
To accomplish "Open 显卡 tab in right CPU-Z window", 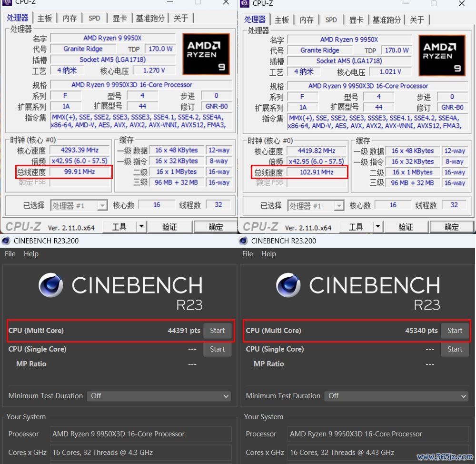I will pyautogui.click(x=356, y=20).
